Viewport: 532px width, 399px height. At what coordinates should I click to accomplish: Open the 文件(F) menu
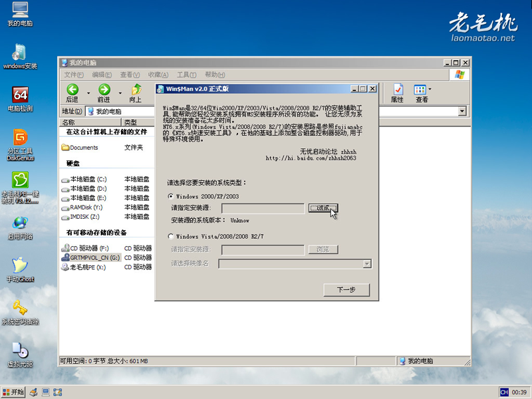tap(74, 74)
